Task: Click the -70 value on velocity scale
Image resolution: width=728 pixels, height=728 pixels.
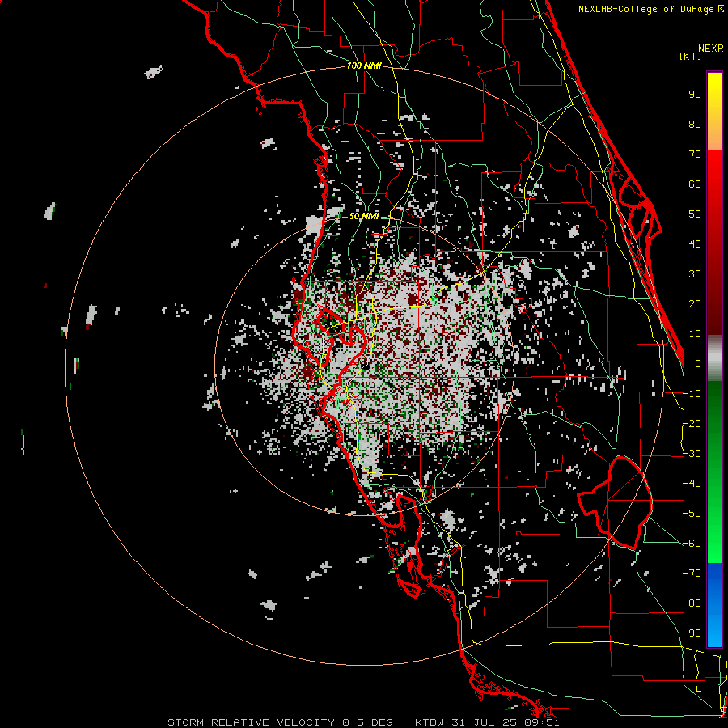Action: point(692,574)
